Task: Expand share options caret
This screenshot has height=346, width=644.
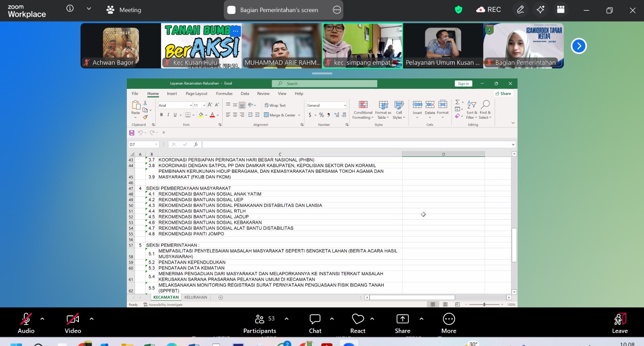Action: click(x=421, y=319)
